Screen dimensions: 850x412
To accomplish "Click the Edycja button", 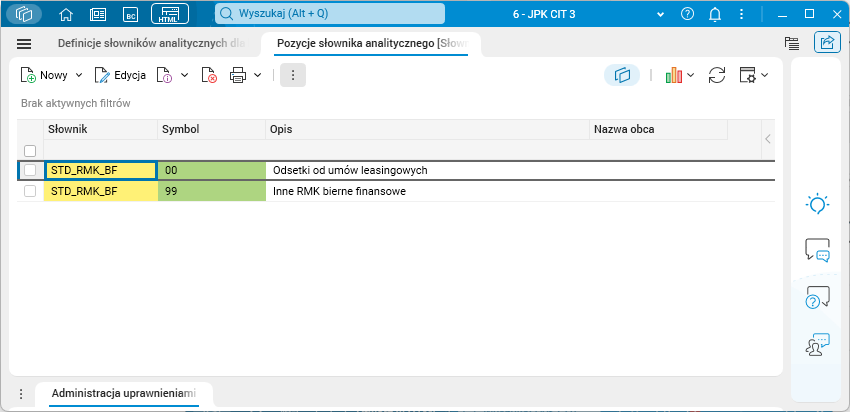I will click(x=120, y=75).
